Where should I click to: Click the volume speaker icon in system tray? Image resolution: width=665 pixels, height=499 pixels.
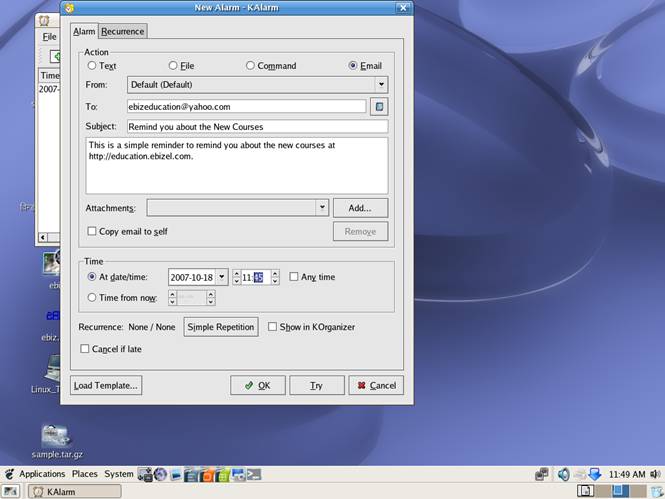[563, 474]
